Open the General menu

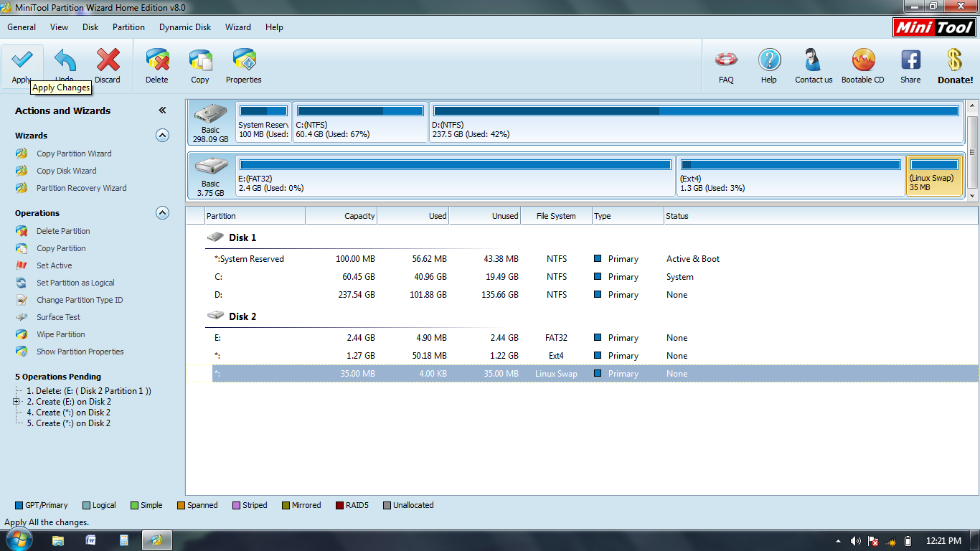(x=22, y=27)
